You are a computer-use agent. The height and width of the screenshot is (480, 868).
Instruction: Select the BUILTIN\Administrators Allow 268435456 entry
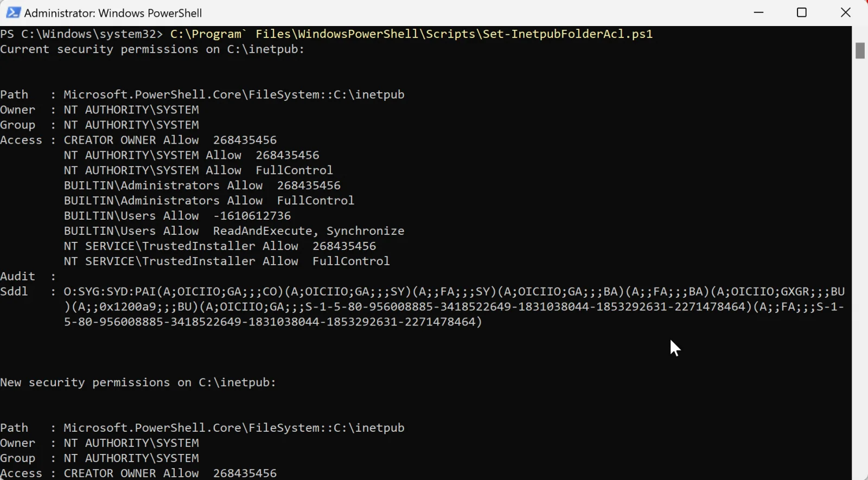pyautogui.click(x=202, y=185)
